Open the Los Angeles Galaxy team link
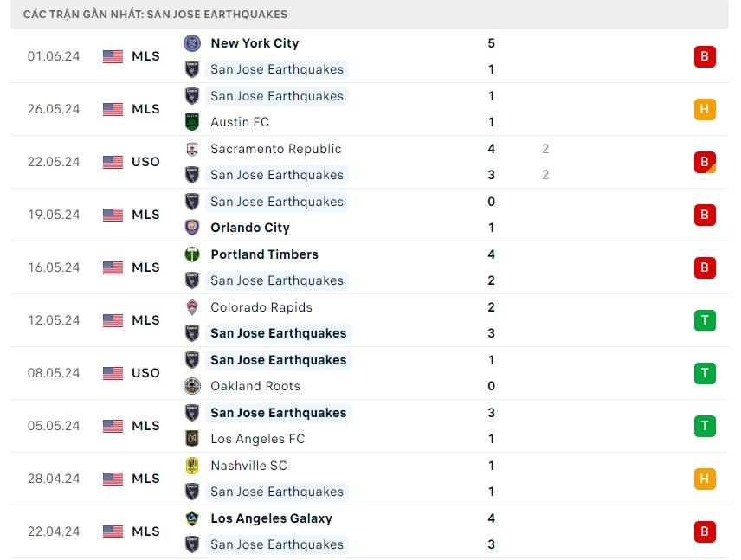 (271, 518)
